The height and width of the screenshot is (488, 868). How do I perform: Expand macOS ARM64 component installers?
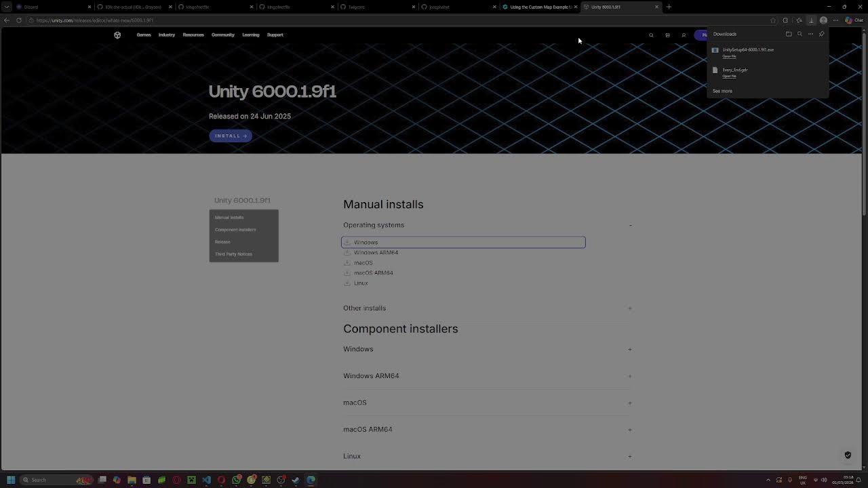tap(630, 430)
